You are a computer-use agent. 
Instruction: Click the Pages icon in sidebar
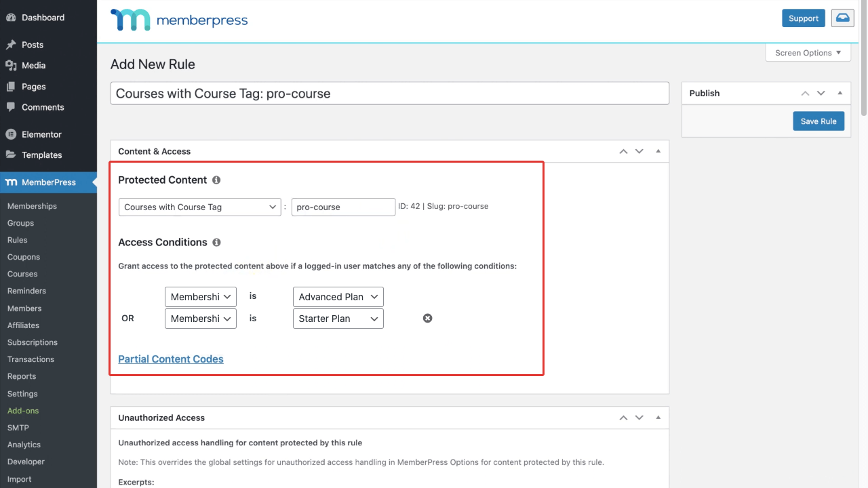click(x=11, y=87)
